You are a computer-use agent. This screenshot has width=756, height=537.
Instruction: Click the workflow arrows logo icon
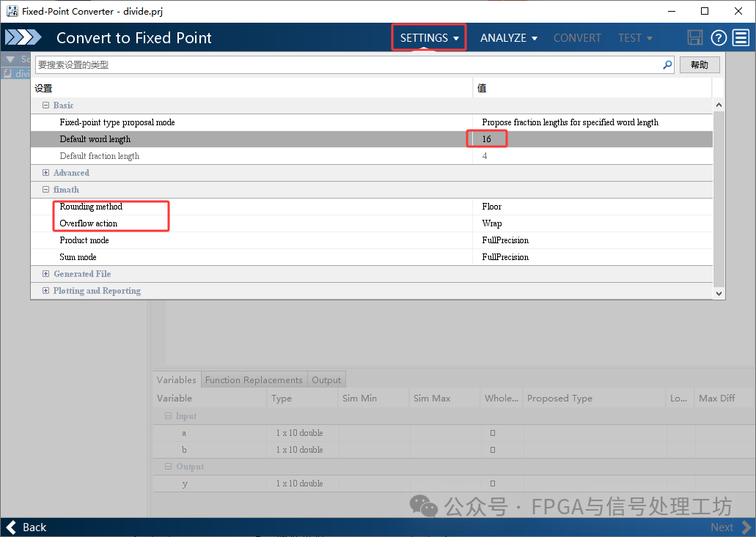(x=23, y=37)
